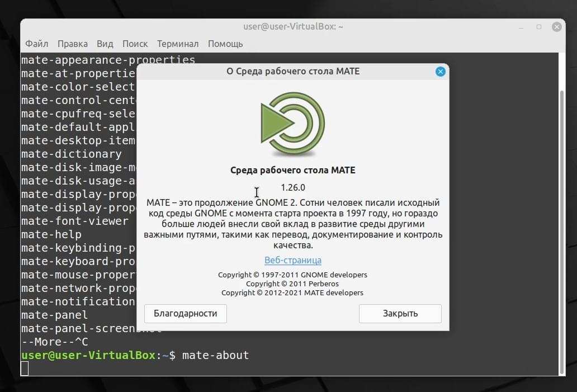Close the terminal window with its X button
The height and width of the screenshot is (392, 577).
coord(556,27)
